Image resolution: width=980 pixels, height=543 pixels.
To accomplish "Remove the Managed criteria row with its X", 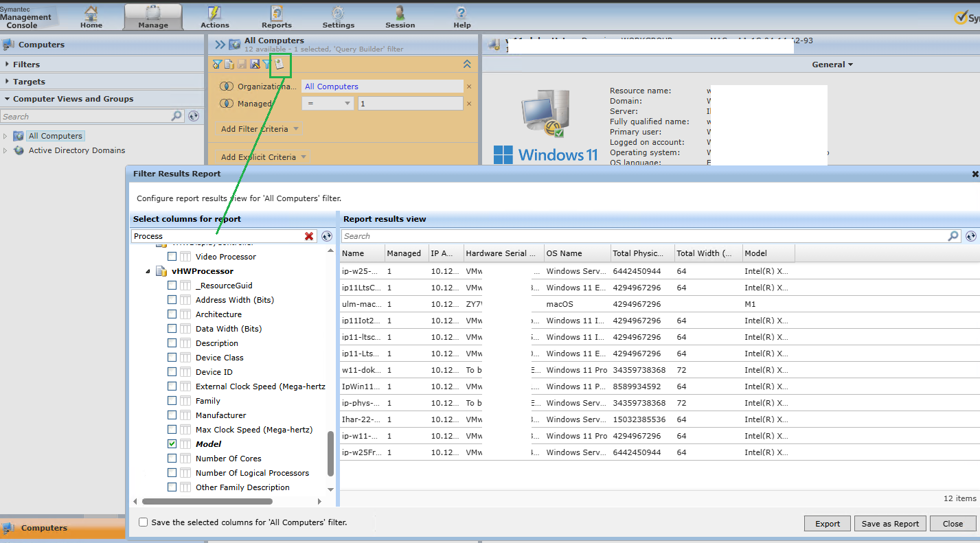I will click(469, 104).
